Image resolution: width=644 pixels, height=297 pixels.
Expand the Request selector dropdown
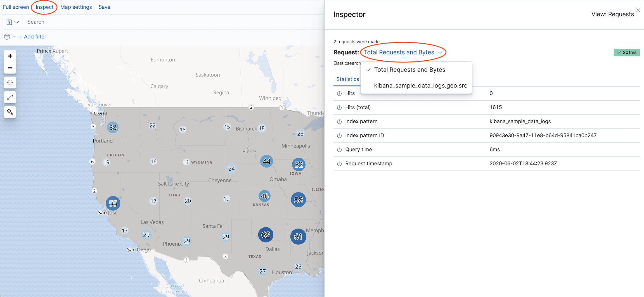(403, 53)
